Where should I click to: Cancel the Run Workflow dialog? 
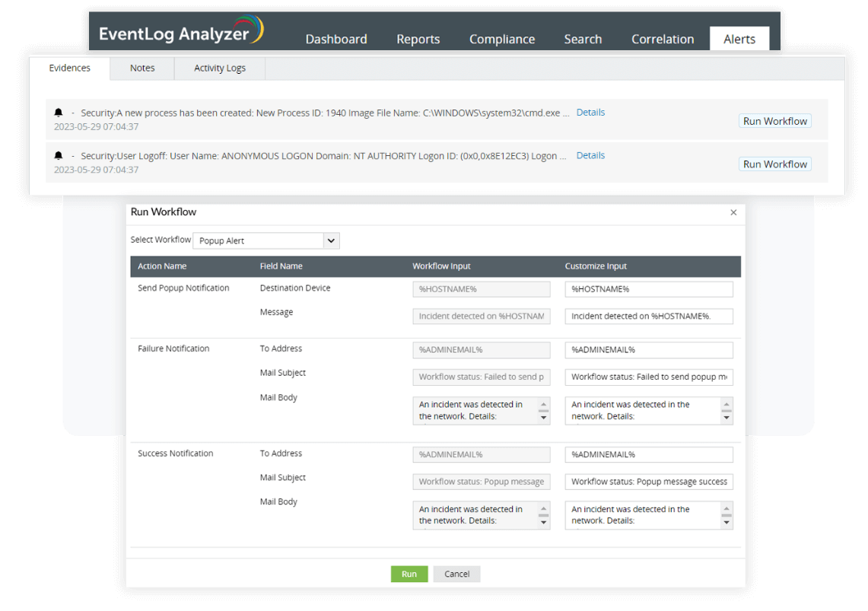(x=456, y=574)
